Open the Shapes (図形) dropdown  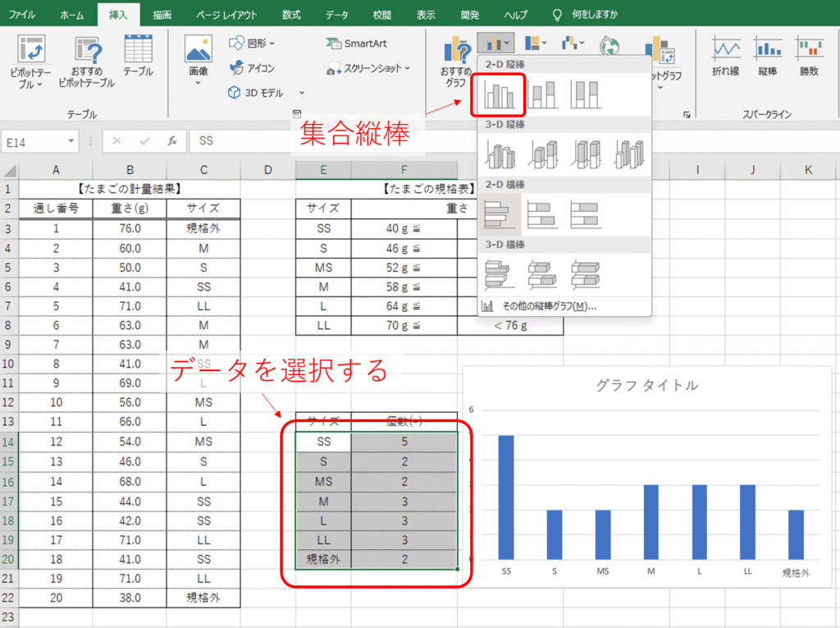coord(251,43)
